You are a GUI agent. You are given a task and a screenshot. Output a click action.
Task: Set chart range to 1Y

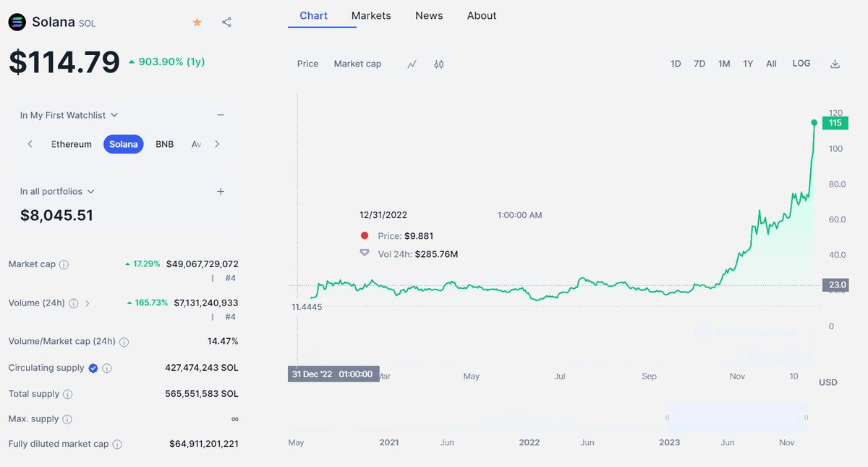[x=748, y=64]
